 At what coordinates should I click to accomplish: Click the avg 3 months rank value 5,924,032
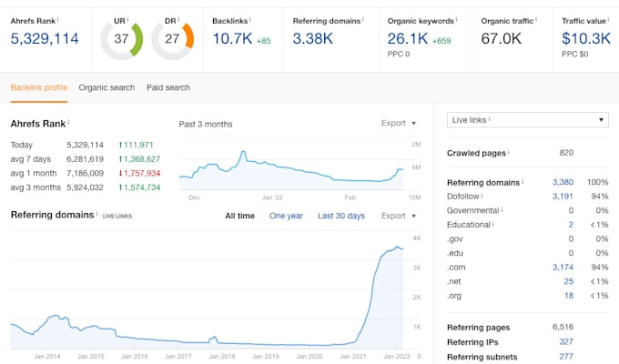click(85, 187)
